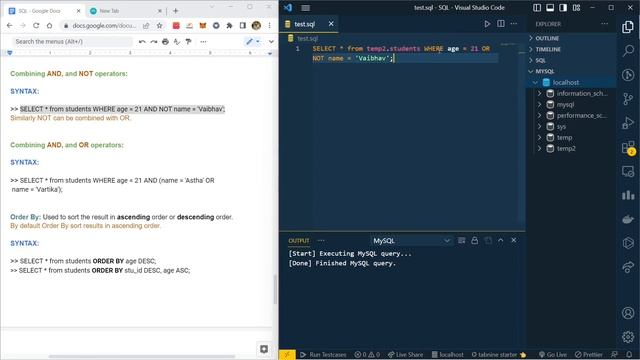Click Go Live in the status bar
Image resolution: width=640 pixels, height=360 pixels.
point(553,355)
